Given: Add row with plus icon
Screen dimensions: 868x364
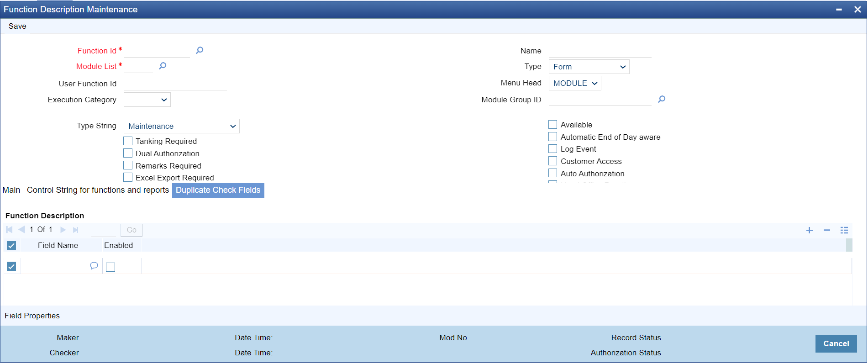Looking at the screenshot, I should pos(810,230).
